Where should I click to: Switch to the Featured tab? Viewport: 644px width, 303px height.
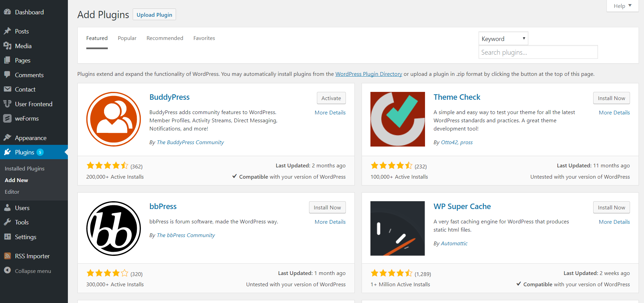tap(97, 38)
